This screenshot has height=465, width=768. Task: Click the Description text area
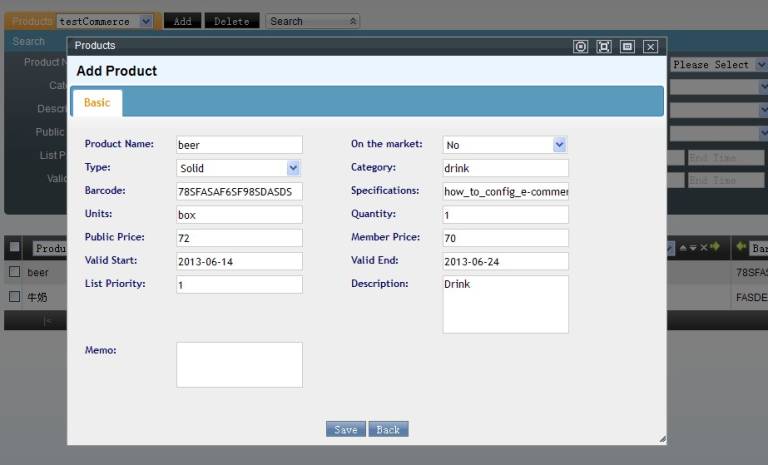click(505, 304)
